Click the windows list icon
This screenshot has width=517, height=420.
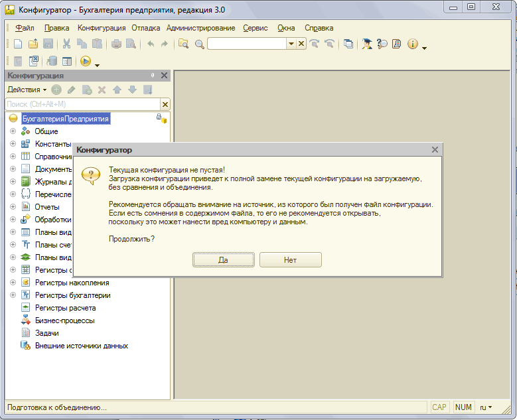[348, 44]
